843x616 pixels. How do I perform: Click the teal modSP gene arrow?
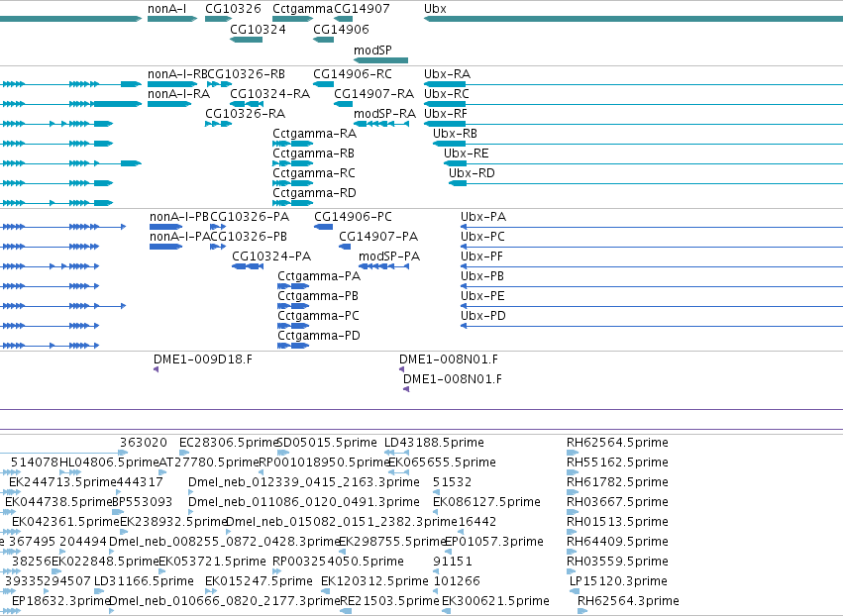(x=380, y=60)
